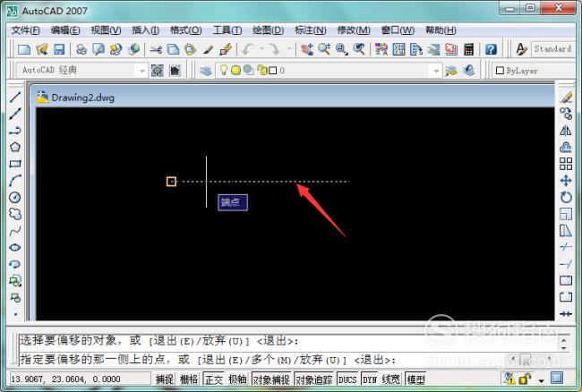Select the Match Properties brush icon

[x=208, y=49]
